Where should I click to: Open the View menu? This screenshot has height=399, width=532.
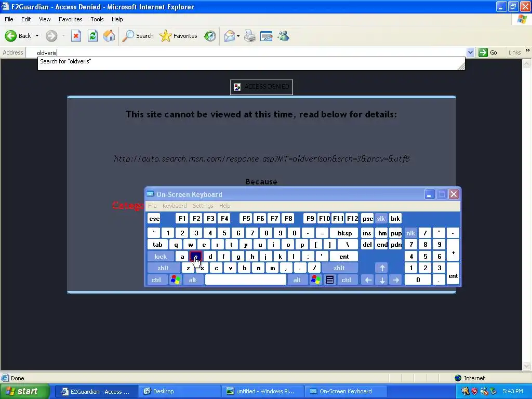45,19
